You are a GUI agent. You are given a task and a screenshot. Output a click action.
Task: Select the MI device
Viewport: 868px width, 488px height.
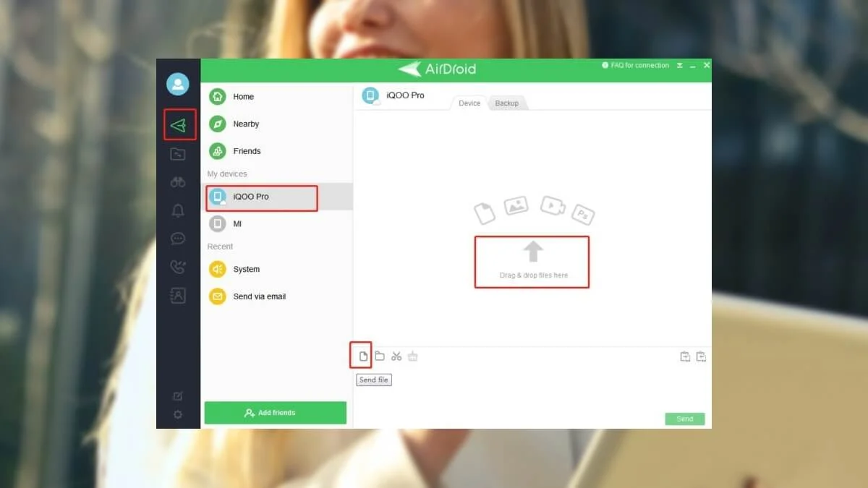(x=276, y=224)
